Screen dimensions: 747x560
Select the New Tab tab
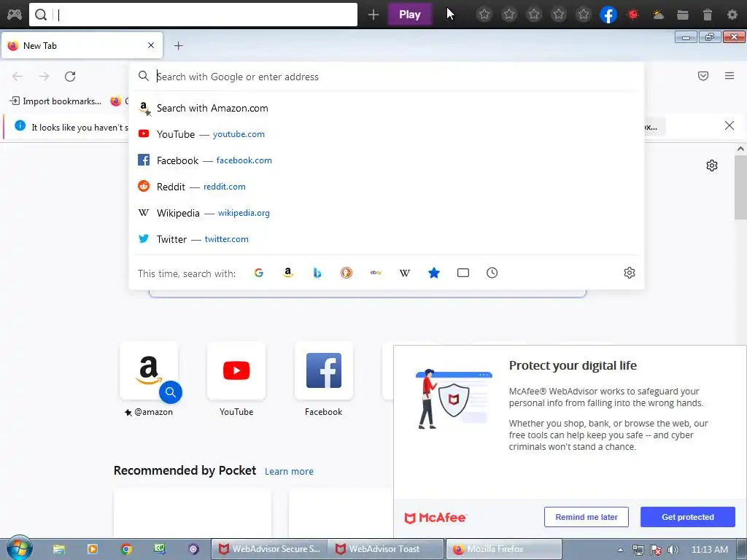coord(82,46)
